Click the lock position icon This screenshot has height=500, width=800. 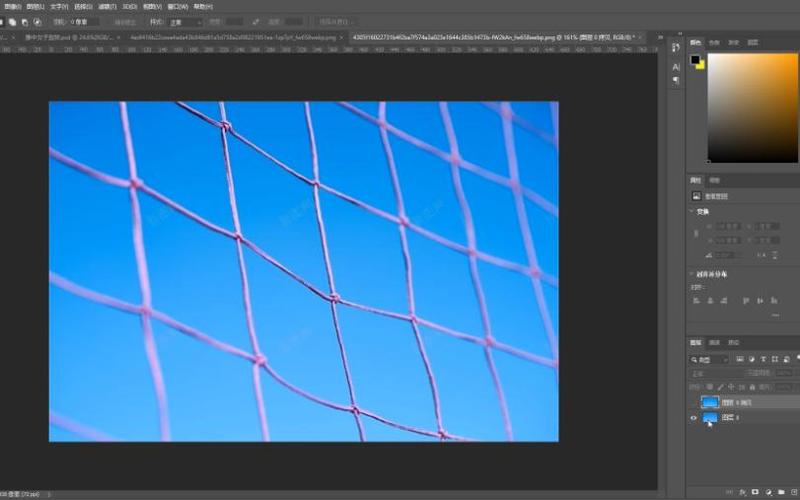[x=731, y=387]
